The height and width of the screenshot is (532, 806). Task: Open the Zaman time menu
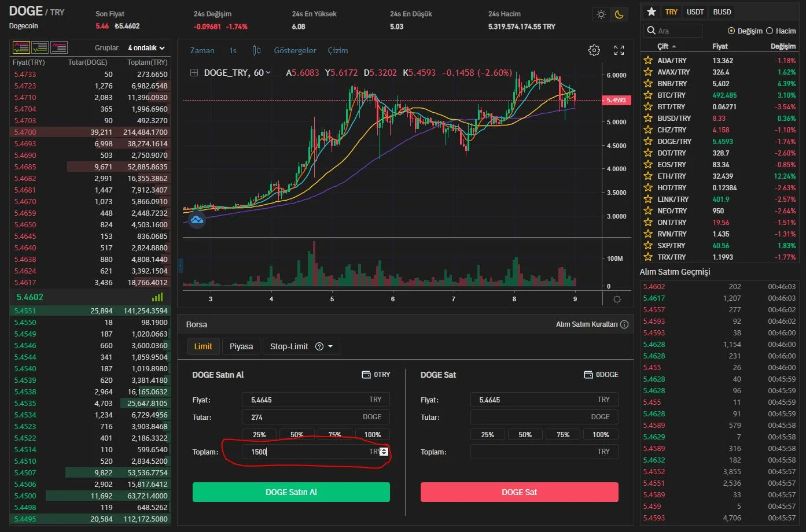(203, 50)
